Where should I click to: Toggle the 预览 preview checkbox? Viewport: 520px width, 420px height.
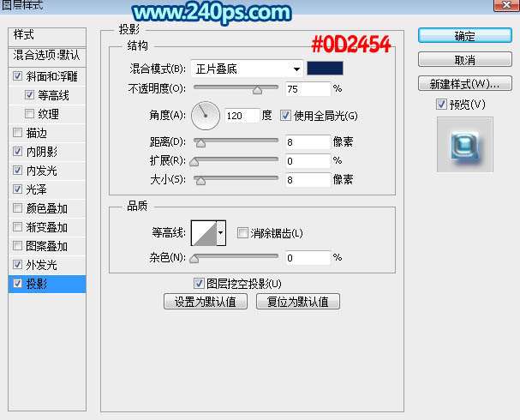click(x=441, y=105)
